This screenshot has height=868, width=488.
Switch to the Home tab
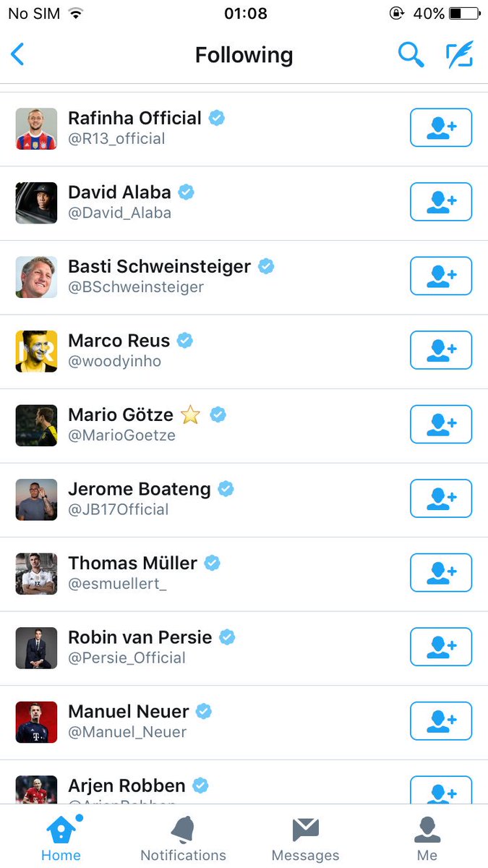tap(61, 838)
